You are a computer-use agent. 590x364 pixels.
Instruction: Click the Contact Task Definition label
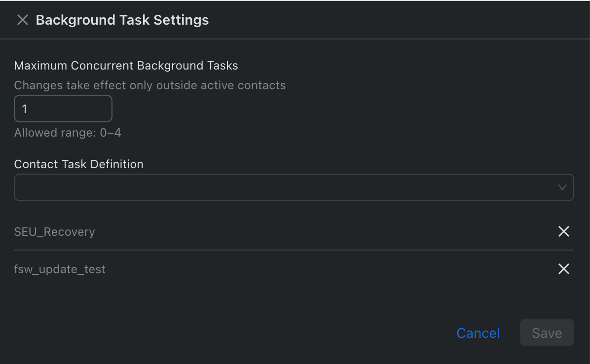click(79, 164)
